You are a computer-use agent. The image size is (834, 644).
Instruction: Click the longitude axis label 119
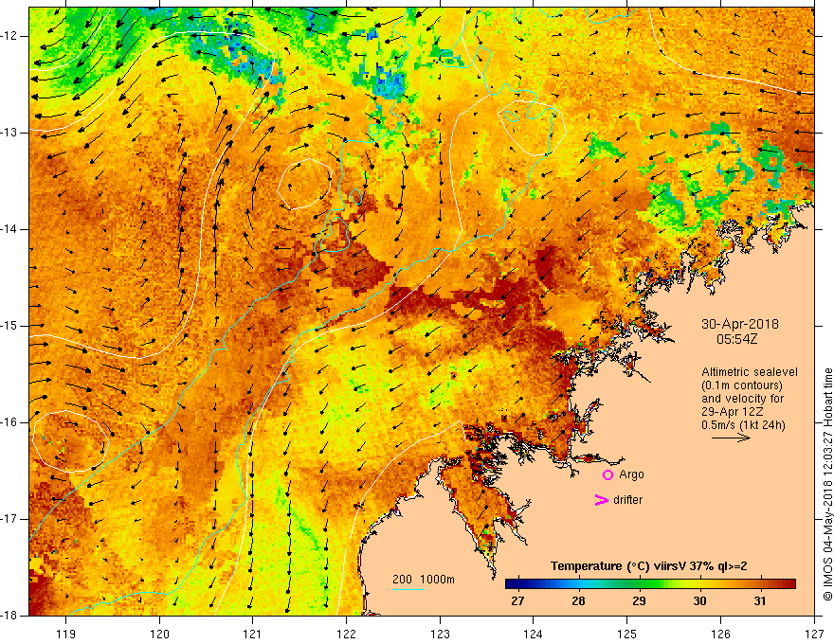[66, 634]
